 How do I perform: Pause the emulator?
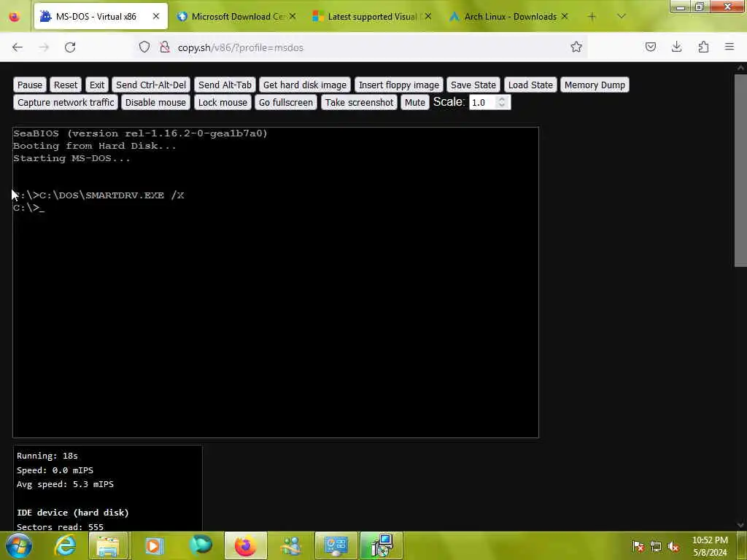coord(30,85)
